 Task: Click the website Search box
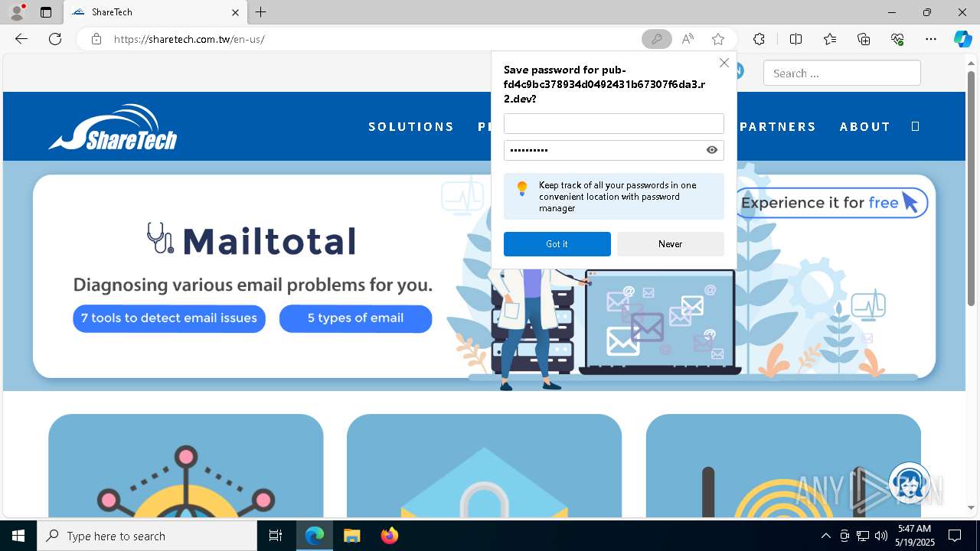(x=841, y=73)
